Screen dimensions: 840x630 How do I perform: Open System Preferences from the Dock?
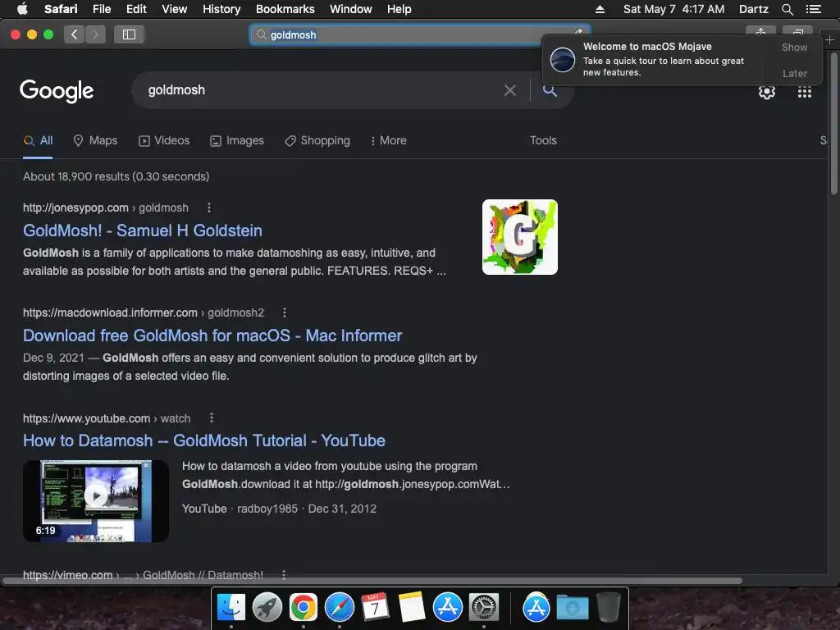(x=484, y=608)
